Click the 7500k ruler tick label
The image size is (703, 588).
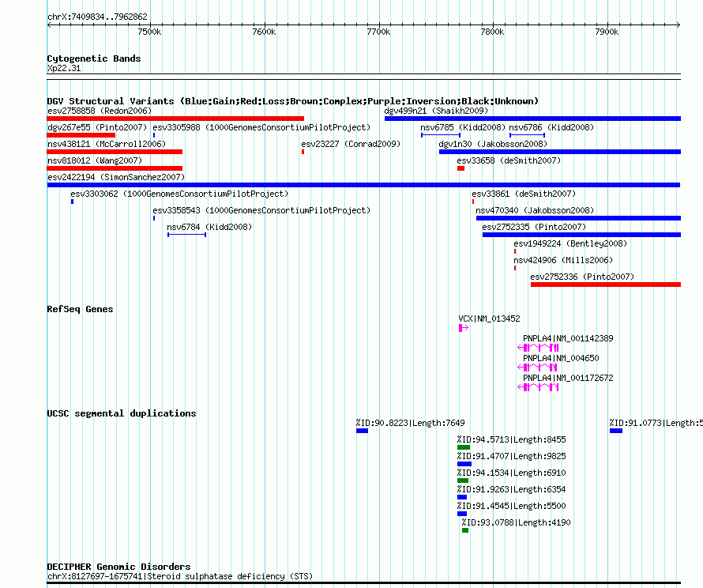(150, 32)
